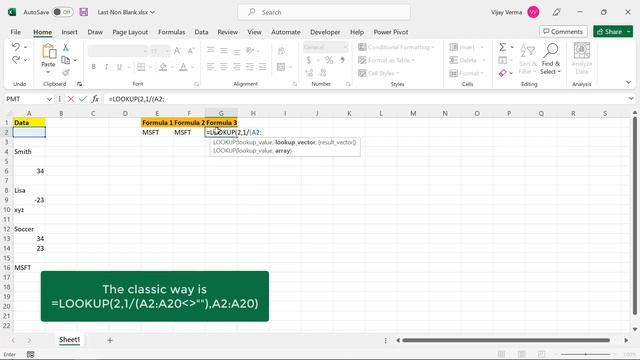Click the Percent Style icon
This screenshot has height=360, width=640.
tap(329, 60)
